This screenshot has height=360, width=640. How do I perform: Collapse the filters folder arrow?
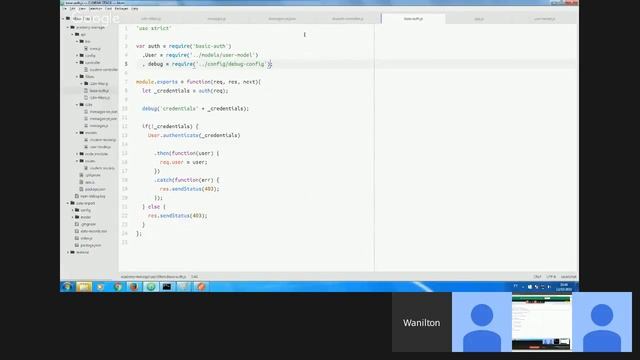coord(77,76)
